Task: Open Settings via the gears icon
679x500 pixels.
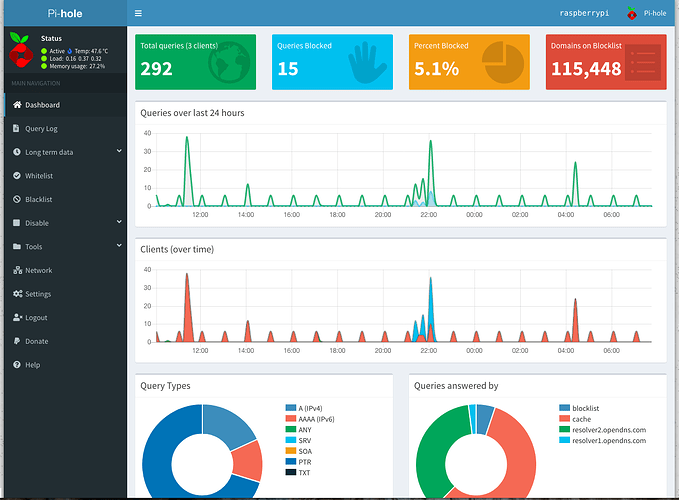Action: tap(17, 294)
